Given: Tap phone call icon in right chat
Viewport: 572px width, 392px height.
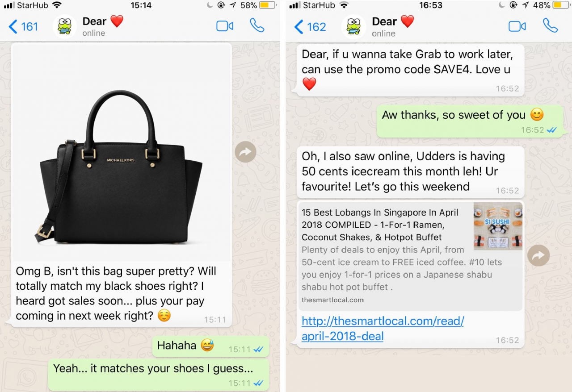Looking at the screenshot, I should coord(550,25).
